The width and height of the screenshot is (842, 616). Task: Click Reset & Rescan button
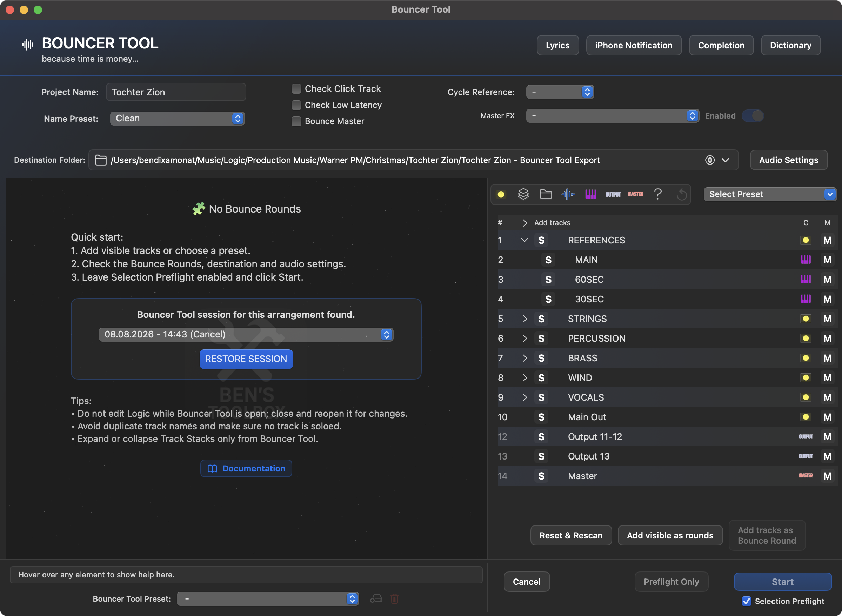(x=570, y=535)
